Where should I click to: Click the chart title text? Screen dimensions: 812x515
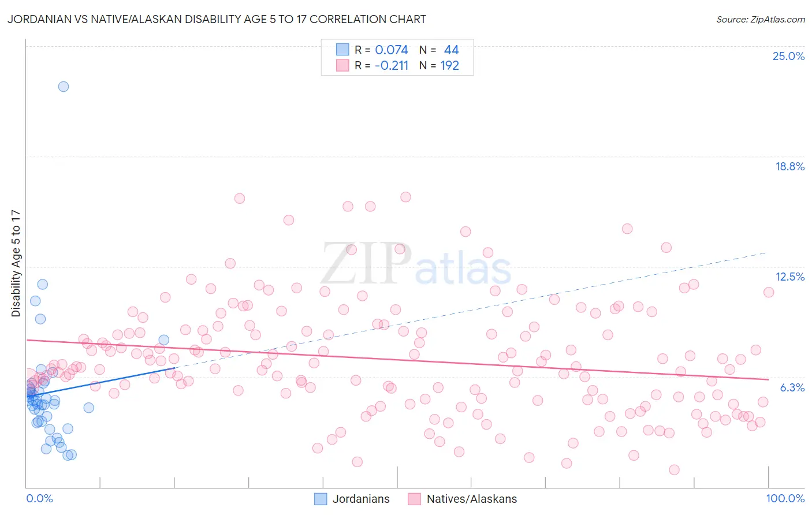217,19
